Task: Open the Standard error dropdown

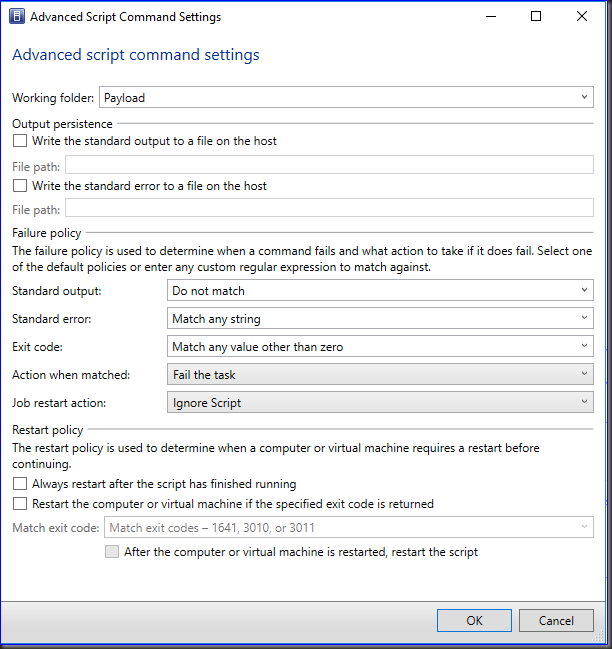Action: point(380,319)
